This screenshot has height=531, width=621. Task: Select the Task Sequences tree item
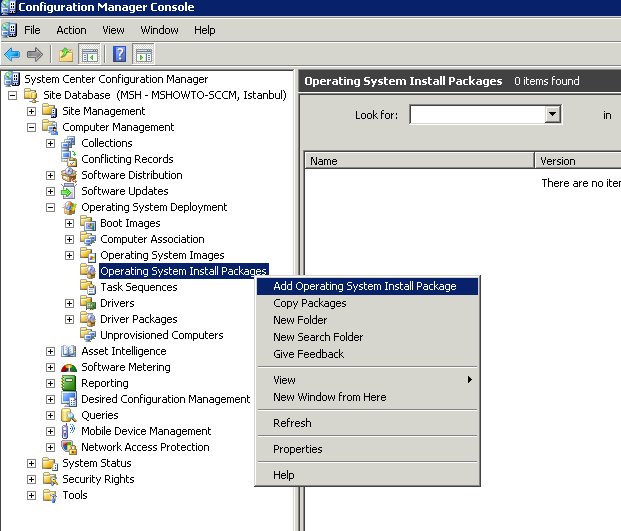[139, 287]
